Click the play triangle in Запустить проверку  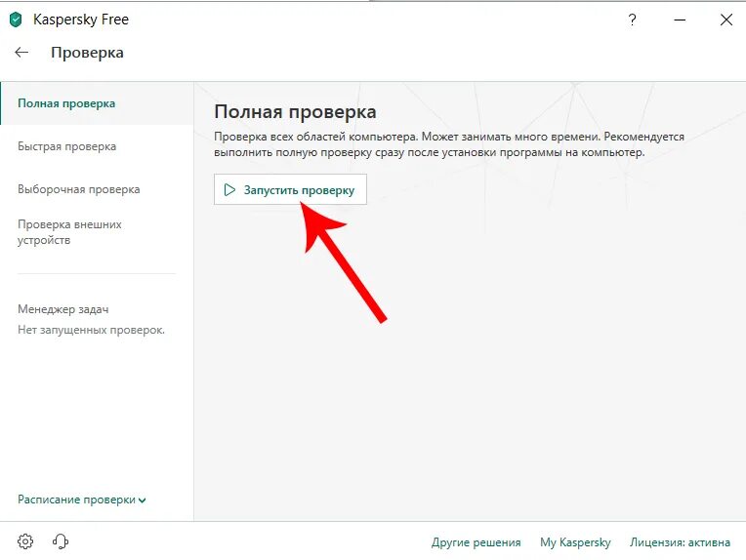(x=229, y=189)
